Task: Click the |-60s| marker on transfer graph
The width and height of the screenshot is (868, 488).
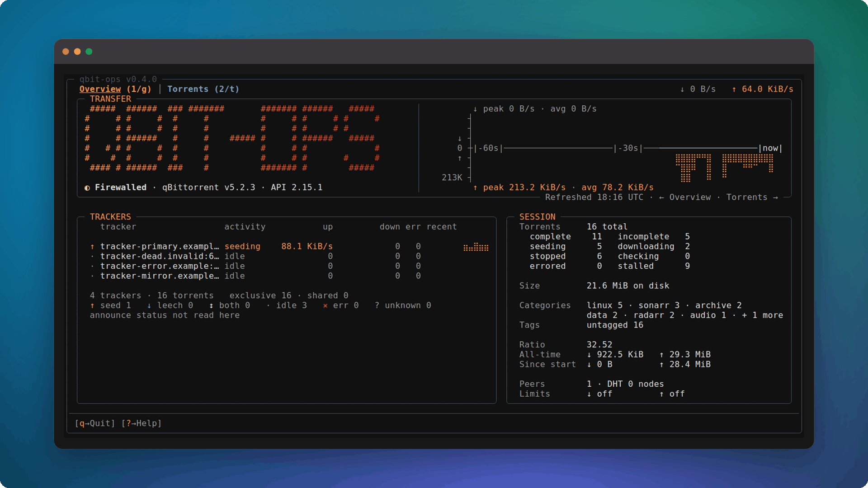Action: [489, 148]
